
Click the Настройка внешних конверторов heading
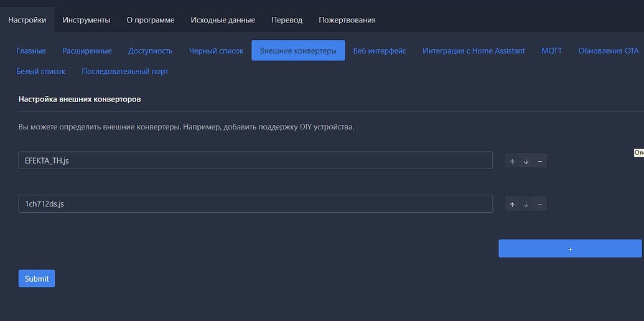(x=80, y=100)
